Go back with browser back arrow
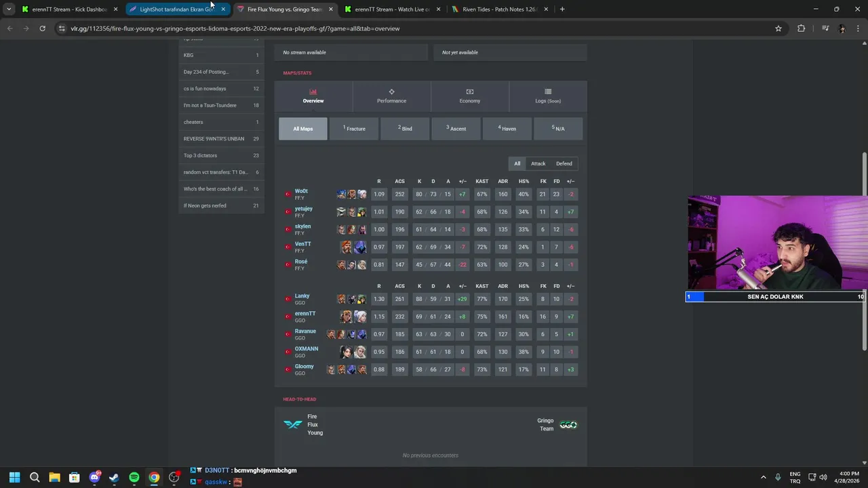The width and height of the screenshot is (868, 488). click(9, 28)
